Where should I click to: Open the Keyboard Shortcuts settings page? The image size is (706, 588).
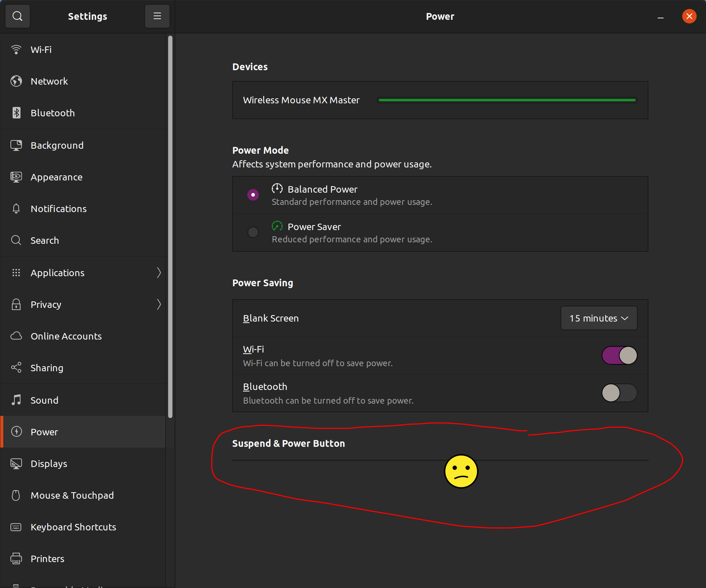pyautogui.click(x=73, y=527)
